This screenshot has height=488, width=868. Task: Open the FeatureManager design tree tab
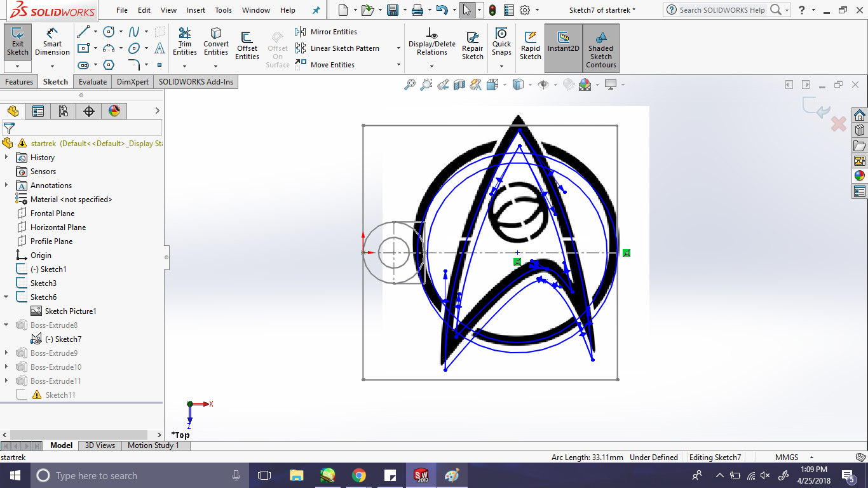13,111
